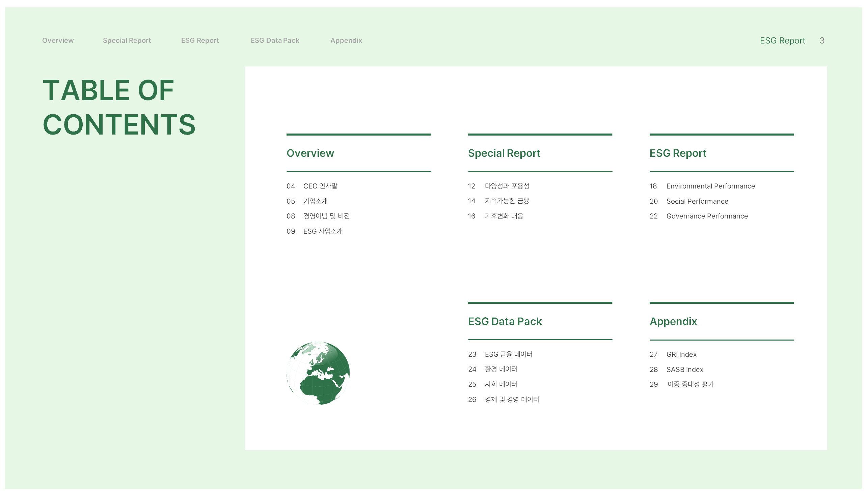Image resolution: width=868 pixels, height=496 pixels.
Task: Open 다양성과 포용성 page 12 entry
Action: point(507,186)
